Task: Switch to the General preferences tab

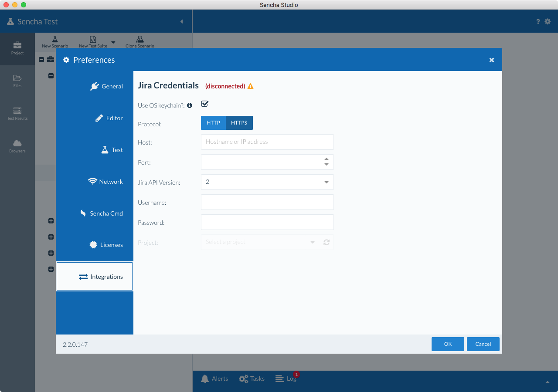Action: (106, 86)
